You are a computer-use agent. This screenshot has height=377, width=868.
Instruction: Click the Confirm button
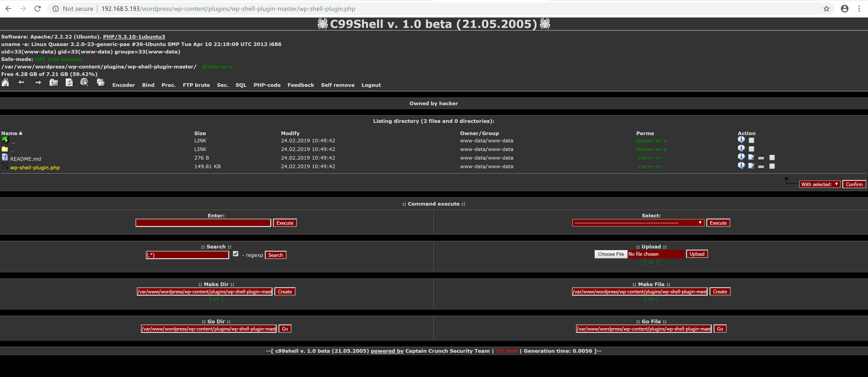[854, 184]
